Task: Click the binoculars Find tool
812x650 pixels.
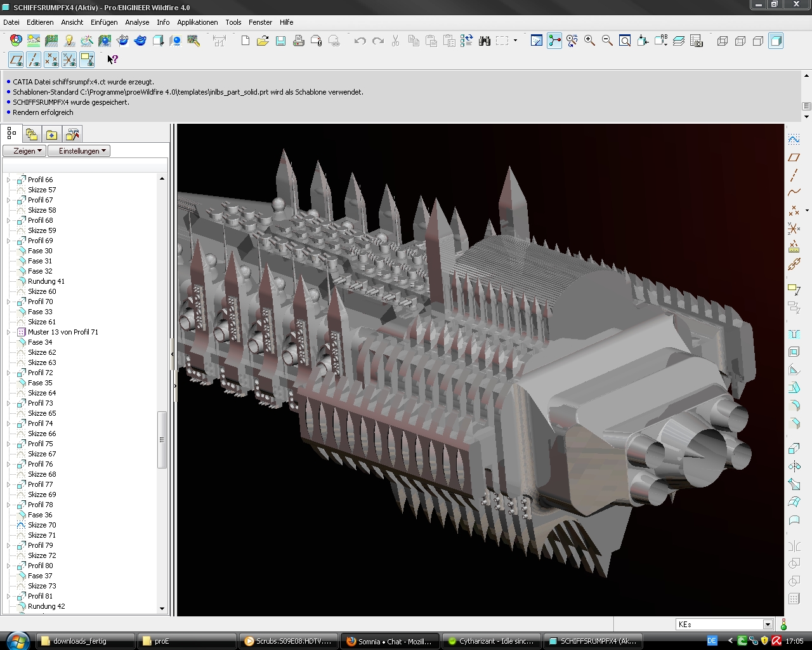Action: pos(485,41)
